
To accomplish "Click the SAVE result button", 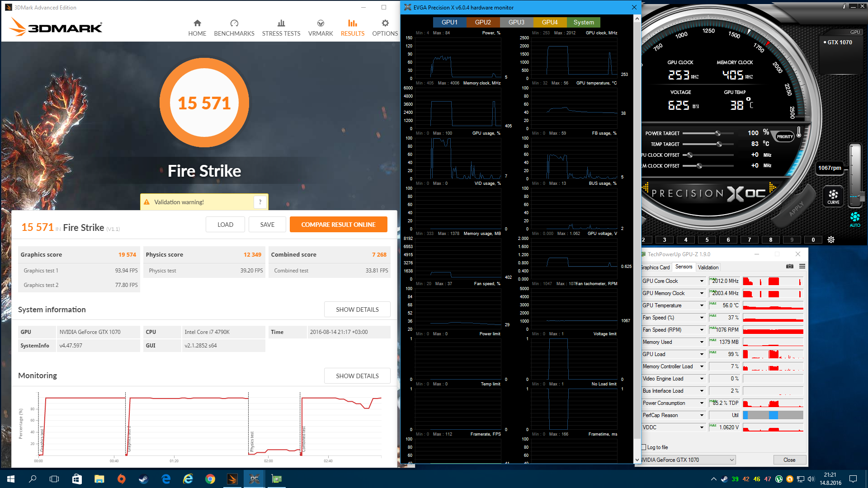I will coord(267,225).
